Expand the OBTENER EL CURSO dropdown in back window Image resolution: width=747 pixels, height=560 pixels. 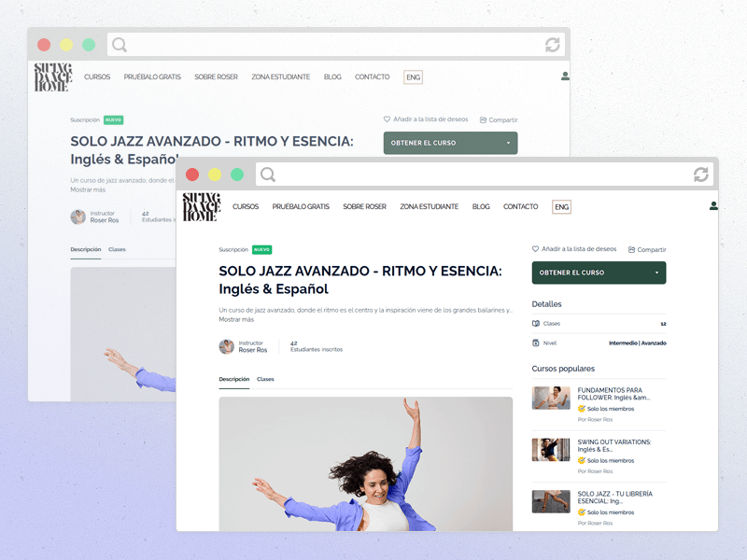pyautogui.click(x=508, y=143)
